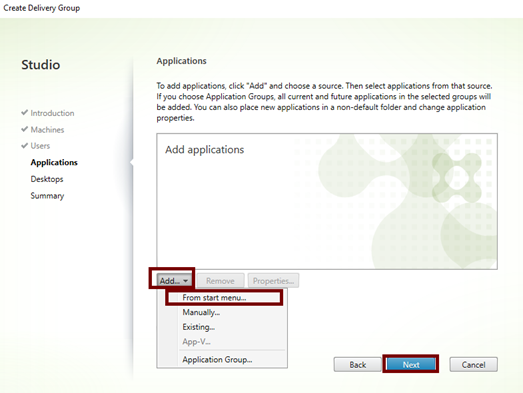
Task: Click the checkmark beside Machines
Action: coord(24,129)
